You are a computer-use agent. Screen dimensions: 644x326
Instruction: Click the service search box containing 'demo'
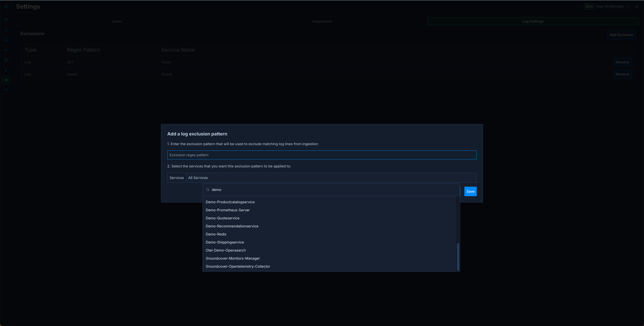[331, 190]
